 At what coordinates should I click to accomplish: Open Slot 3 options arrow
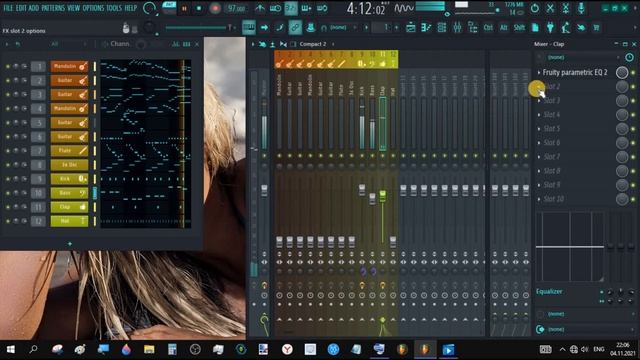(x=539, y=100)
